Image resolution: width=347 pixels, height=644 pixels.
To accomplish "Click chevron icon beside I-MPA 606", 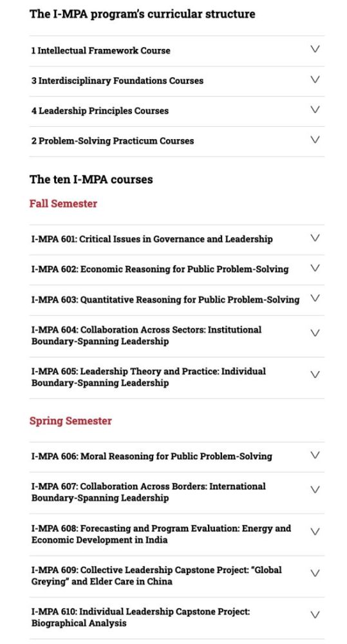I will [315, 455].
